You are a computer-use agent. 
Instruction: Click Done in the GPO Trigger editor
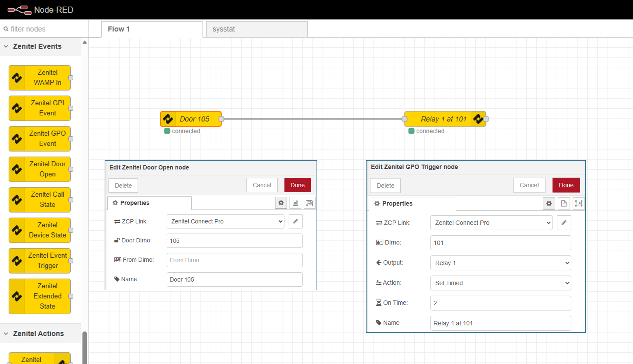click(566, 185)
